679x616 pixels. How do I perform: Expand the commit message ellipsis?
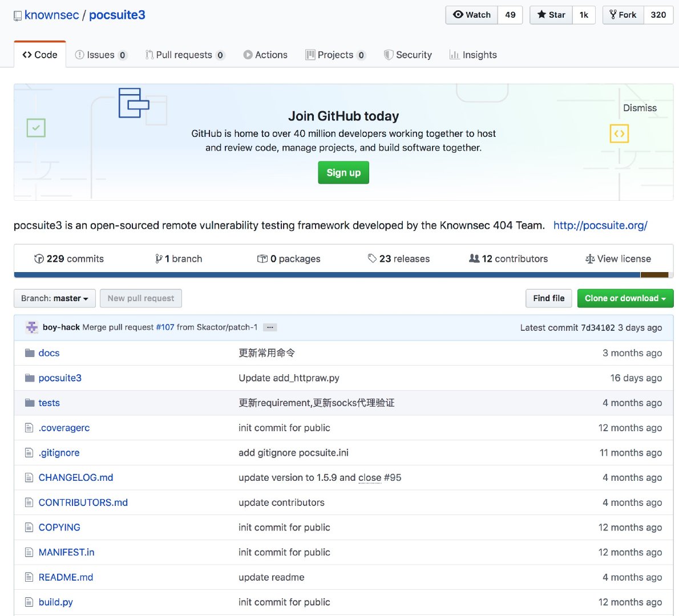(270, 327)
